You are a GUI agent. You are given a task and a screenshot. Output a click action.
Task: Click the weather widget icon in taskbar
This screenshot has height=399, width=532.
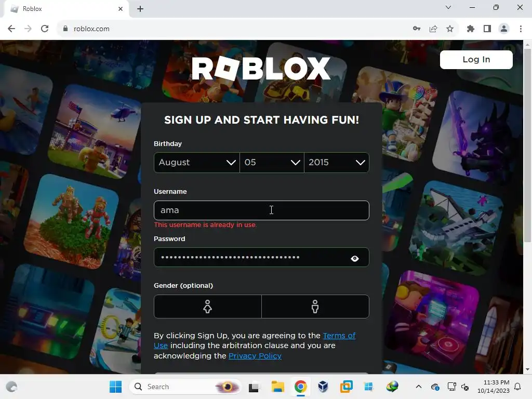pyautogui.click(x=11, y=387)
